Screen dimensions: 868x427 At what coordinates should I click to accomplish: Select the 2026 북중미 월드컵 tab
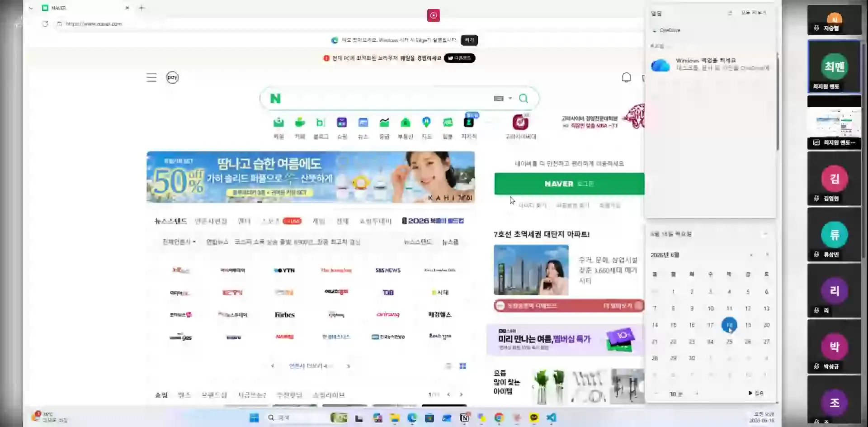(433, 221)
